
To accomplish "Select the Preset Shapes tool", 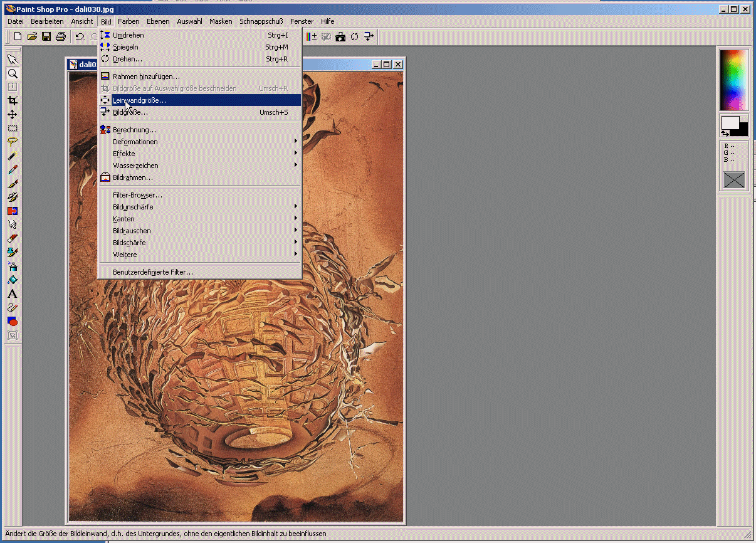I will [x=12, y=322].
